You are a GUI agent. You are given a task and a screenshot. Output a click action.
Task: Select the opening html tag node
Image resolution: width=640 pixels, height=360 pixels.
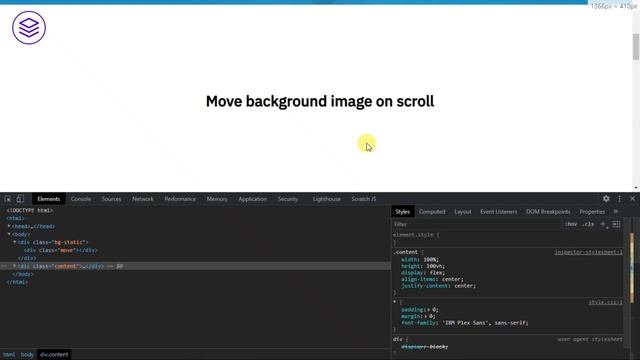coord(15,218)
